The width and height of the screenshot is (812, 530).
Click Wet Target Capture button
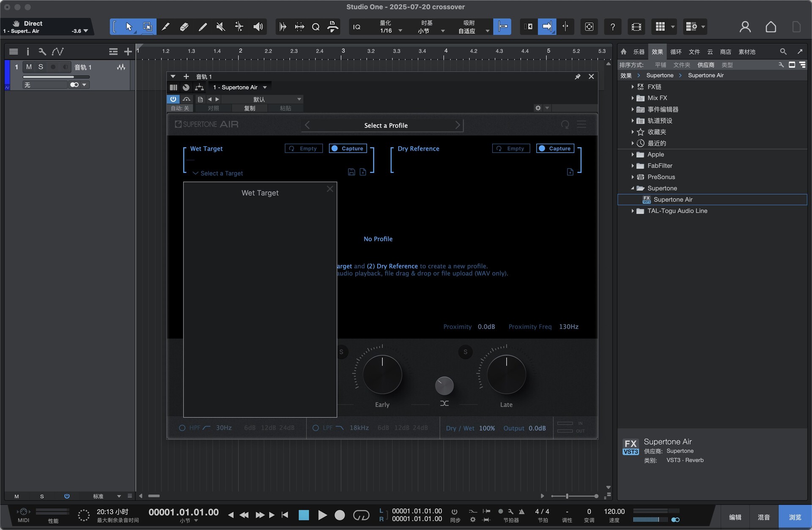pos(348,148)
